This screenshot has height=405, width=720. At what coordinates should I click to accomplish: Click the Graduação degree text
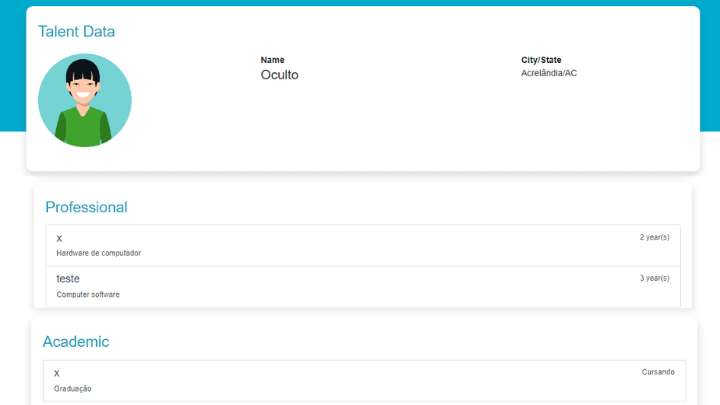tap(73, 388)
